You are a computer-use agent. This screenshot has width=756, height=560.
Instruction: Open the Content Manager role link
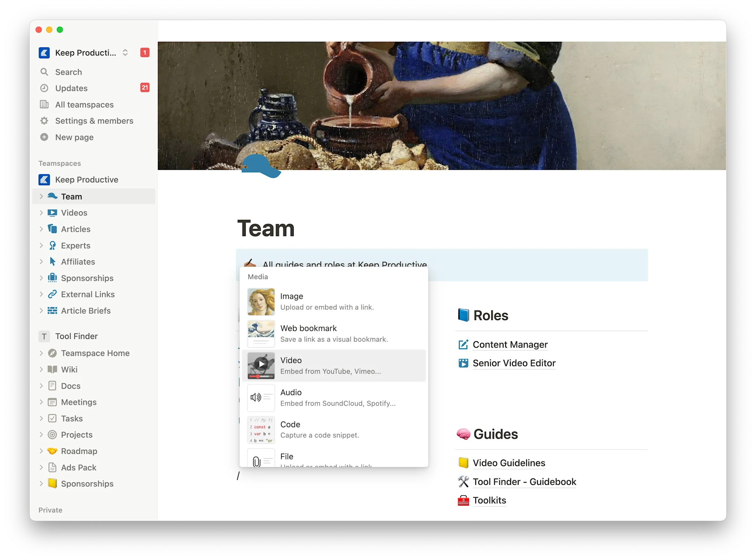[510, 344]
